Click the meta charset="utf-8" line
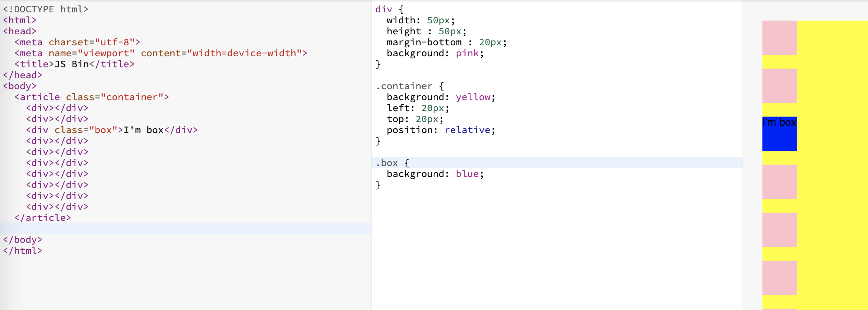 pyautogui.click(x=77, y=42)
